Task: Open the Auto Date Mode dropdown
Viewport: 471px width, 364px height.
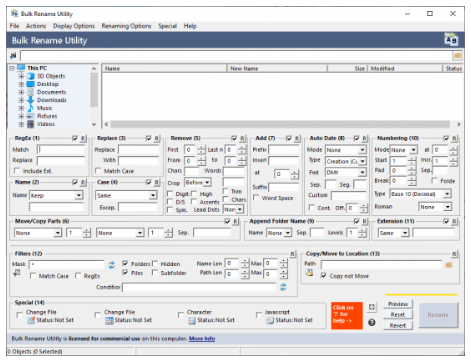Action: pyautogui.click(x=362, y=150)
